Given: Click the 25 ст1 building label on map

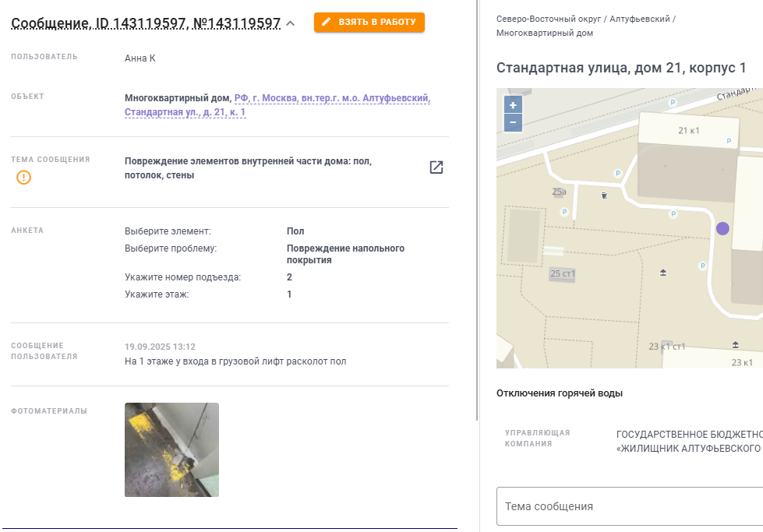Looking at the screenshot, I should click(562, 273).
